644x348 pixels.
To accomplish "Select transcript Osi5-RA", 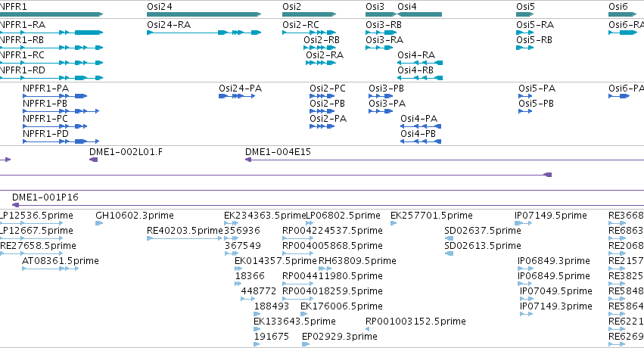I will tap(525, 33).
